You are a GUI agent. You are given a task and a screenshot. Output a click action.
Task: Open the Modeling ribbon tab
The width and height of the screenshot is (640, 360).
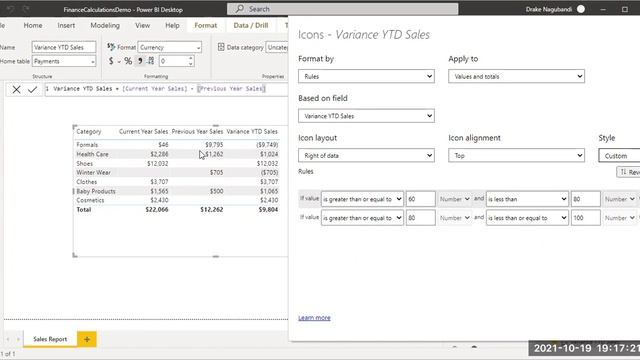[x=105, y=25]
